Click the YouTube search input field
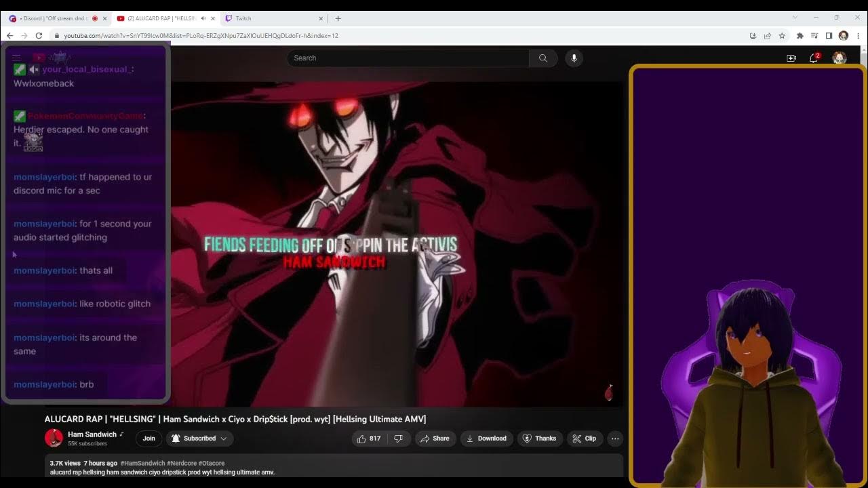Viewport: 868px width, 488px height. tap(408, 58)
